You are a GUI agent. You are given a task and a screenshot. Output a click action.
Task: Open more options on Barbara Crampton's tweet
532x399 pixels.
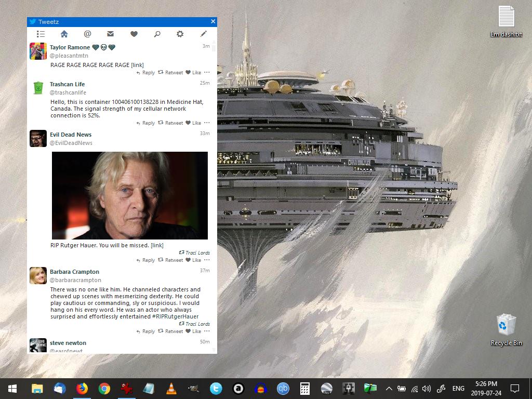(207, 331)
